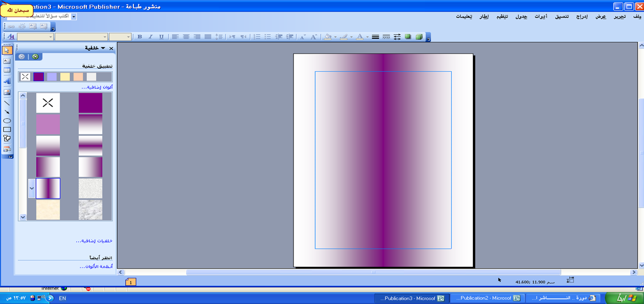Select the Arrow drawing tool
644x304 pixels.
pos(7,112)
